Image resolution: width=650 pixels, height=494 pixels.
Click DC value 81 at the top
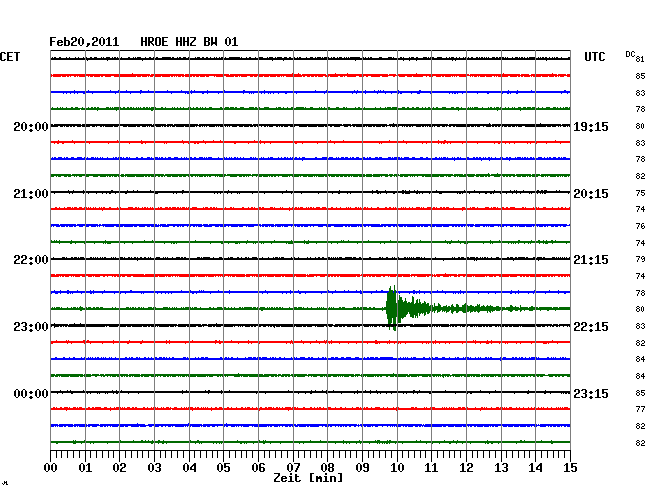tap(640, 59)
